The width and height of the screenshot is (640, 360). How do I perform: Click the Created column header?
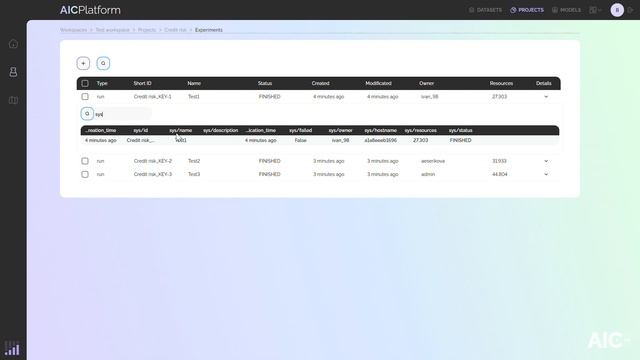coord(320,83)
